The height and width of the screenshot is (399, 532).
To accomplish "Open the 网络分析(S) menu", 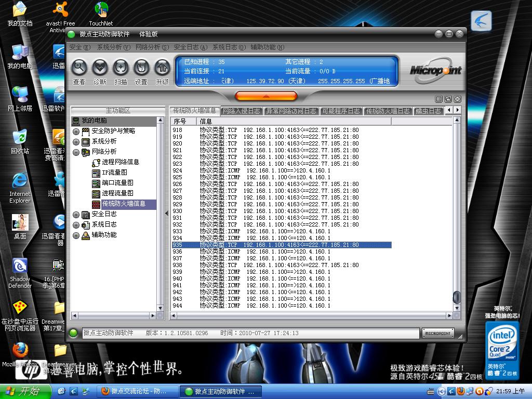I will point(152,47).
